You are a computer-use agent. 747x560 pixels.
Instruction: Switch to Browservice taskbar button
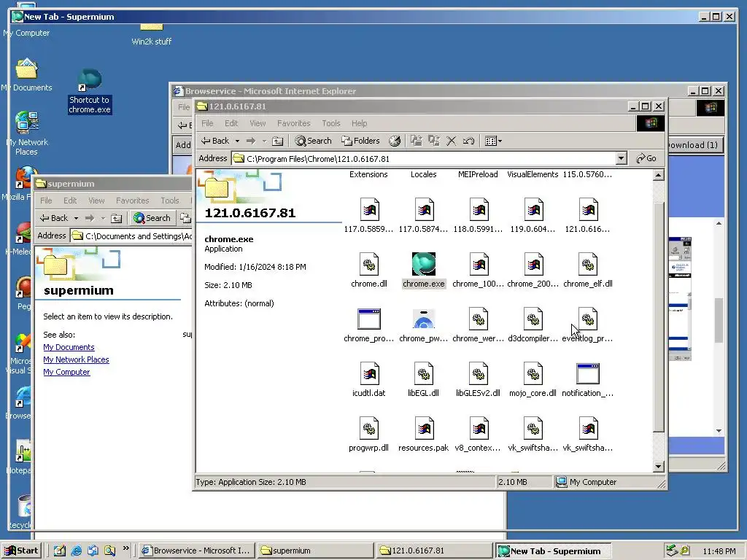[197, 551]
